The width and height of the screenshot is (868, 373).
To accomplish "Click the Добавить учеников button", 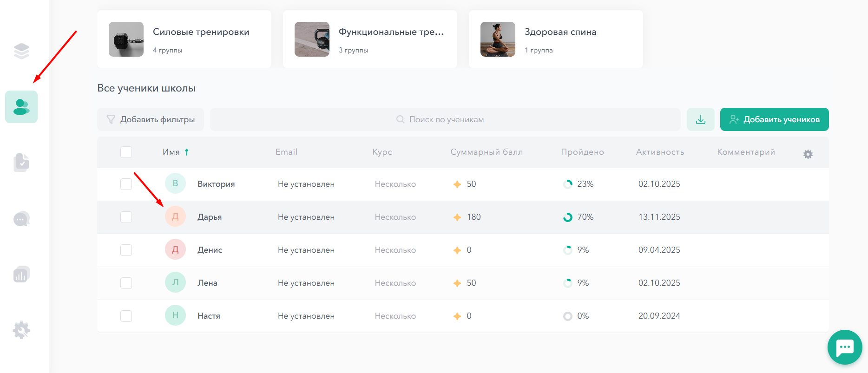I will (774, 119).
